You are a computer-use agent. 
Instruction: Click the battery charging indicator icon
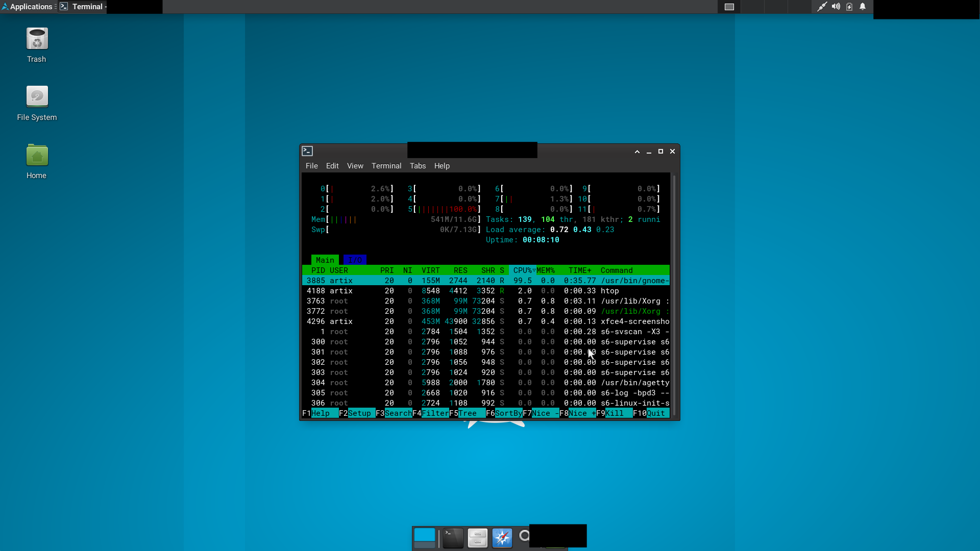click(x=849, y=7)
